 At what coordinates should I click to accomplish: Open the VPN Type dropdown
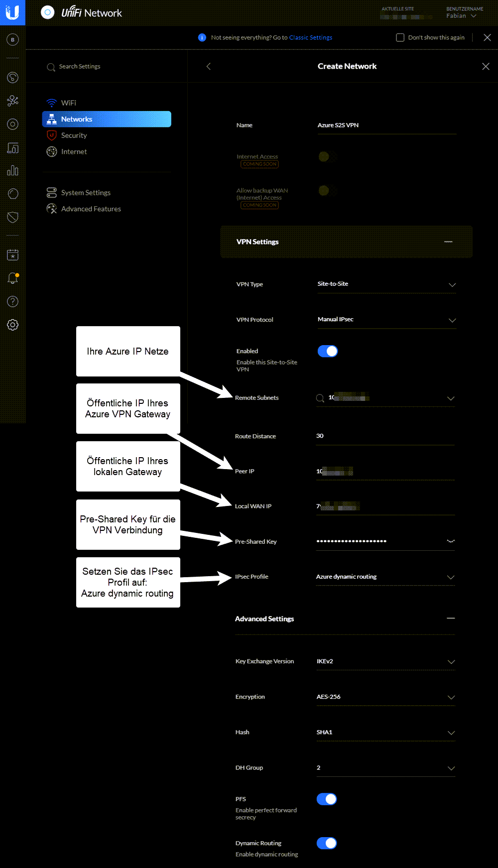click(x=386, y=284)
